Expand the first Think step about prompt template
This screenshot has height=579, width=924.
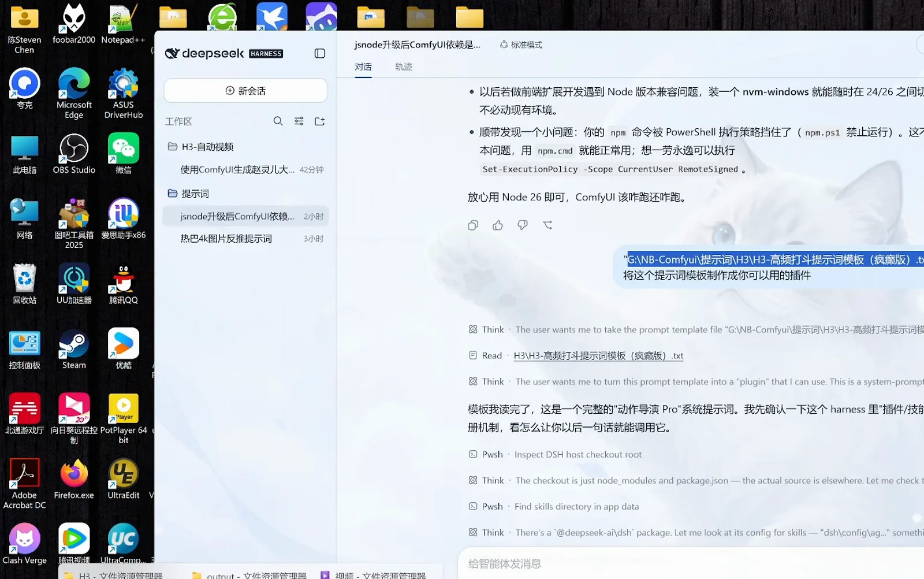tap(696, 329)
